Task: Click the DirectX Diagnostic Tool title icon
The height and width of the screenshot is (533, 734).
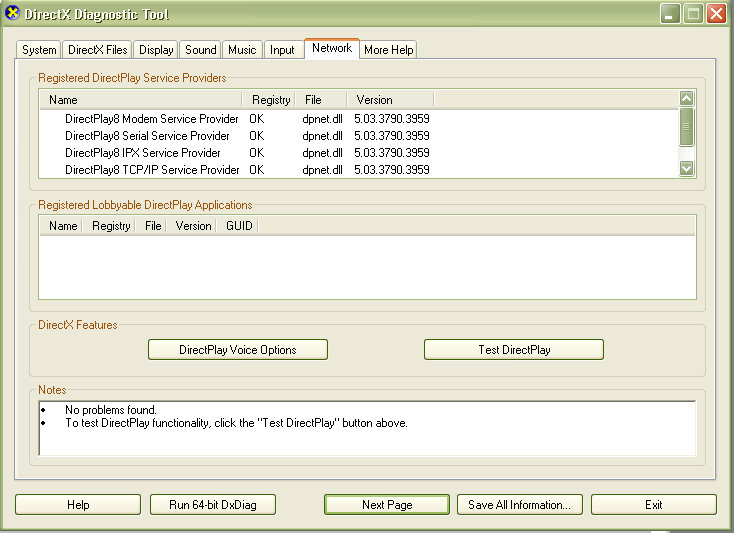Action: (x=12, y=13)
